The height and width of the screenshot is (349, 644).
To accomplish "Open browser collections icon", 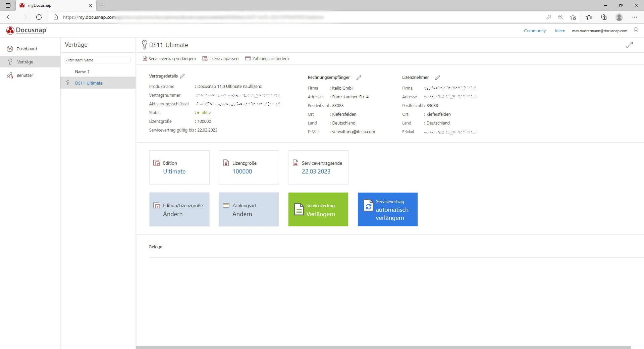I will point(604,17).
